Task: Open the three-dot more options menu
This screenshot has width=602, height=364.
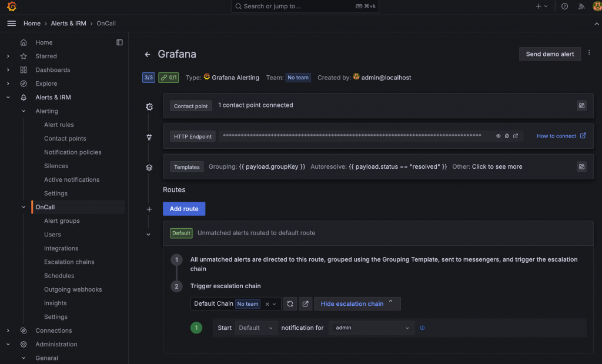Action: tap(589, 52)
